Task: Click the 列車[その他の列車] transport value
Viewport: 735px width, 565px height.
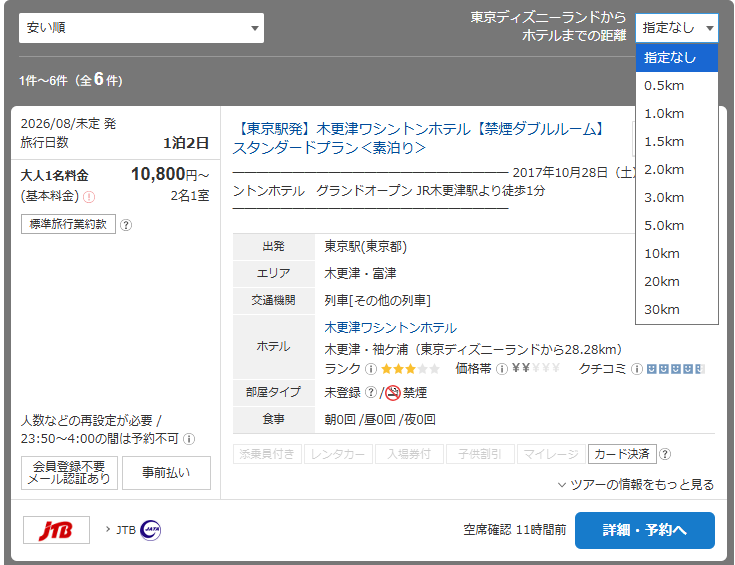Action: [x=377, y=301]
